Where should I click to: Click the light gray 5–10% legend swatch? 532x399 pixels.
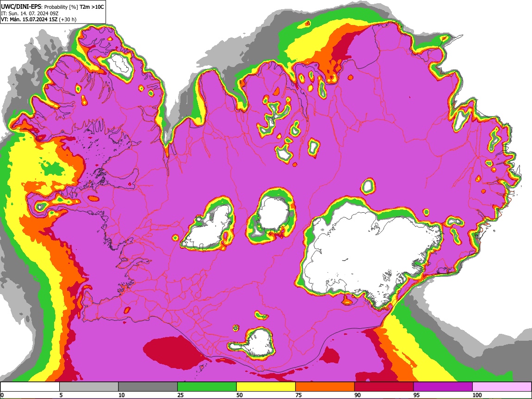pos(89,387)
